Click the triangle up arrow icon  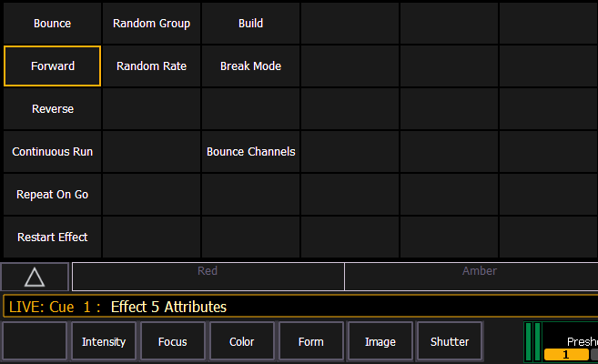click(x=35, y=277)
